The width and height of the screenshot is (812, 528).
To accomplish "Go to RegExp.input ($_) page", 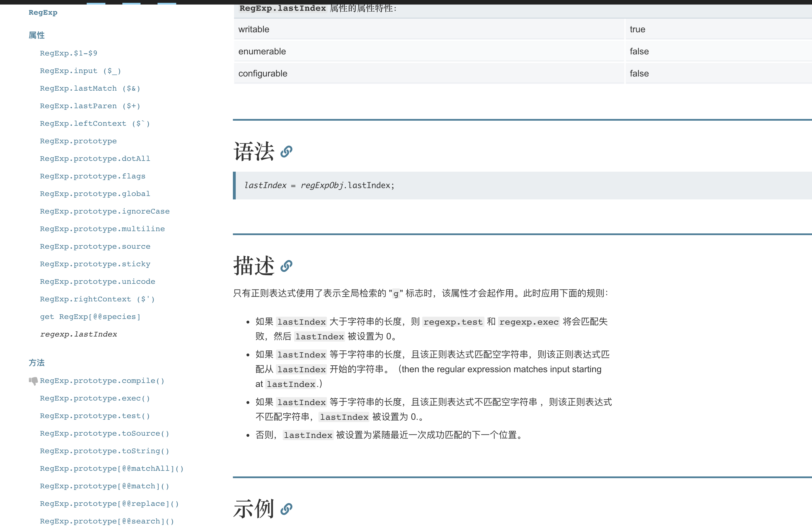I will point(80,71).
